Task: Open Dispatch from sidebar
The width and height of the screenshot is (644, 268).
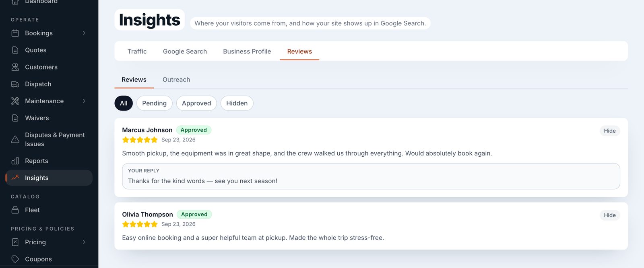Action: (49, 84)
